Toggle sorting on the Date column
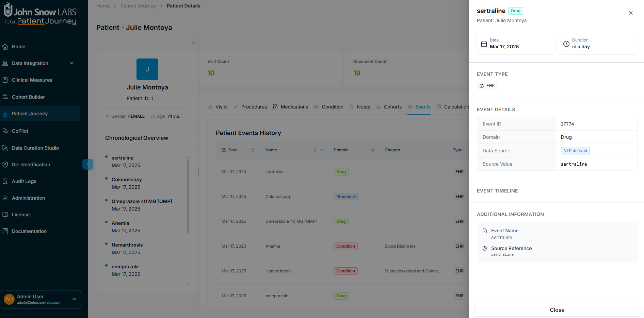 tap(253, 150)
